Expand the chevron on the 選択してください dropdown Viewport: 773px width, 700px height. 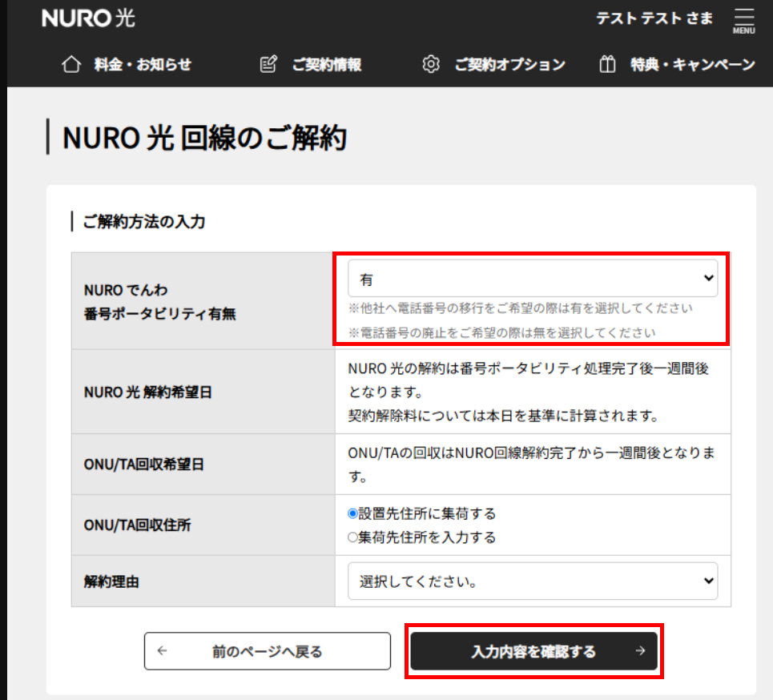(707, 581)
